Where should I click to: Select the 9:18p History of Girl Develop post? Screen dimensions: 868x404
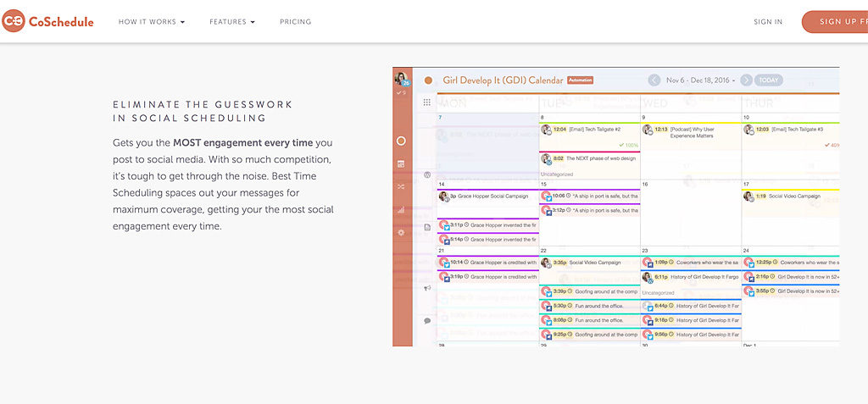coord(691,320)
